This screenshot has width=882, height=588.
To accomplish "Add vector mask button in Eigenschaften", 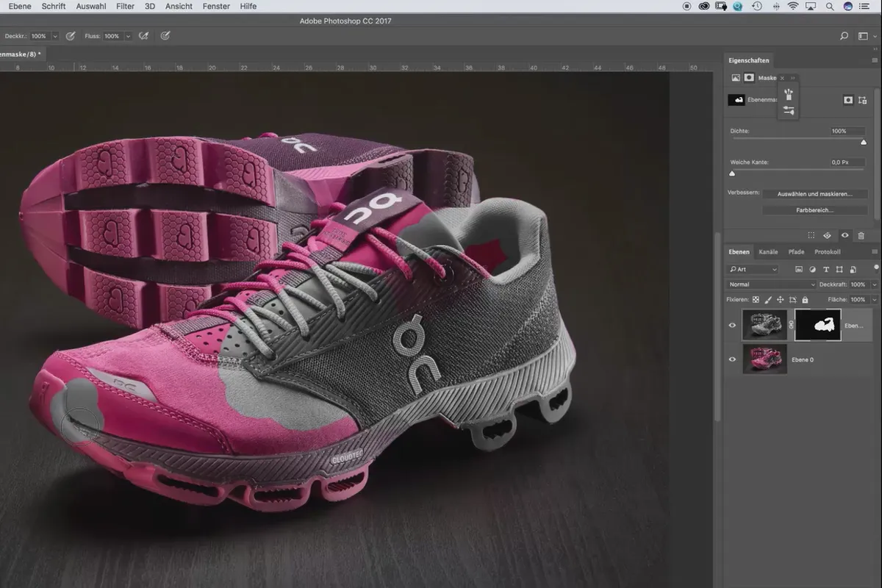I will [x=863, y=100].
